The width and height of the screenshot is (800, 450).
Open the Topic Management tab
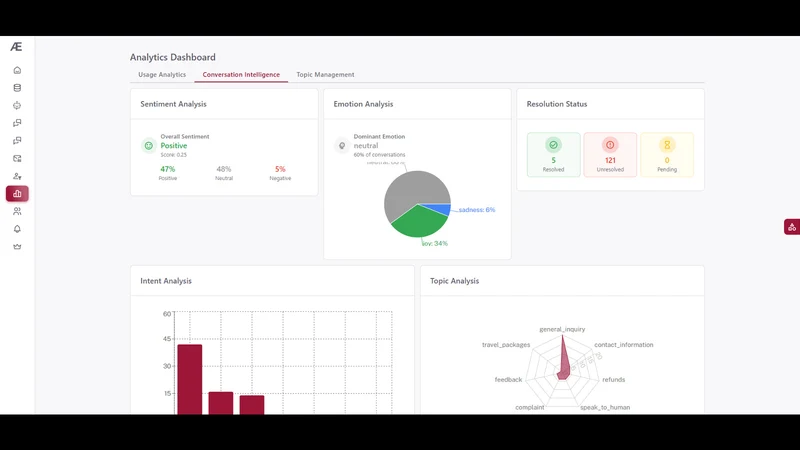[x=325, y=74]
